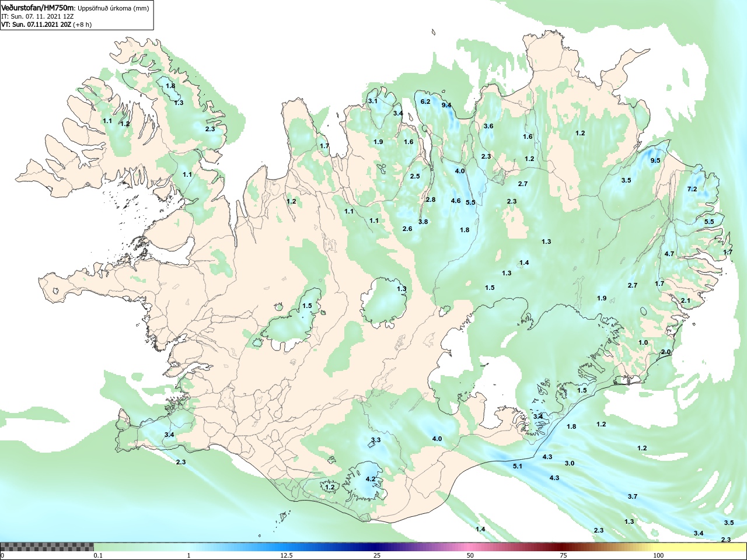Image resolution: width=747 pixels, height=560 pixels.
Task: Click the 4.7 precipitation value
Action: (669, 254)
